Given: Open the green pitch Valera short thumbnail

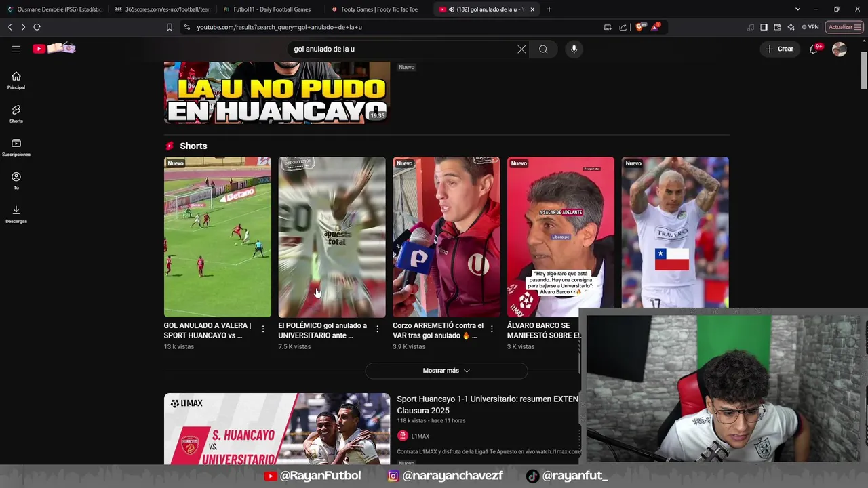Looking at the screenshot, I should click(x=217, y=237).
